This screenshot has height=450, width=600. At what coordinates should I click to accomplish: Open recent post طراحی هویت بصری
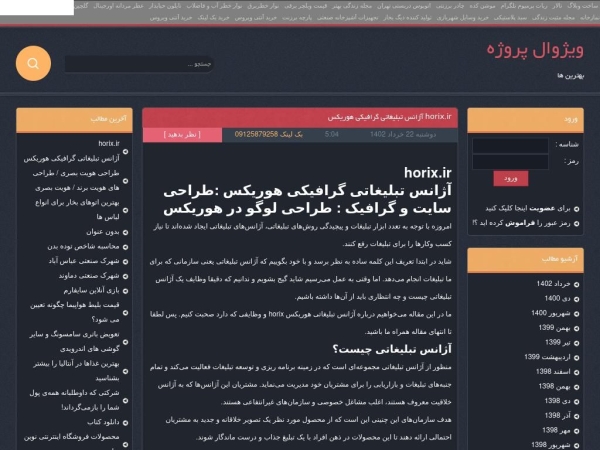(76, 181)
